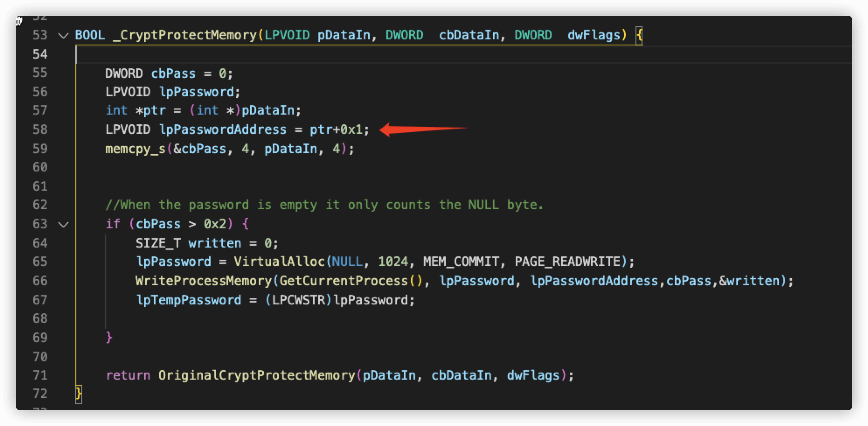The image size is (868, 426).
Task: Click the BOOL return type on line 53
Action: (90, 35)
